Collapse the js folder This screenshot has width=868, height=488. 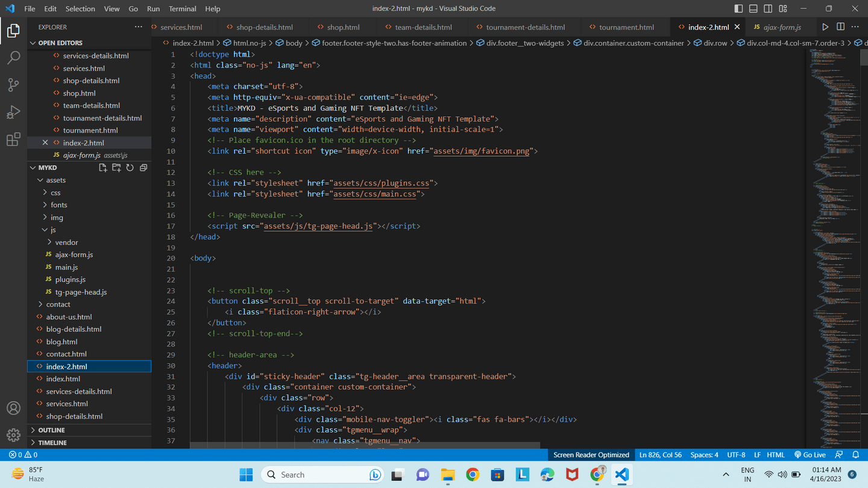[89, 230]
